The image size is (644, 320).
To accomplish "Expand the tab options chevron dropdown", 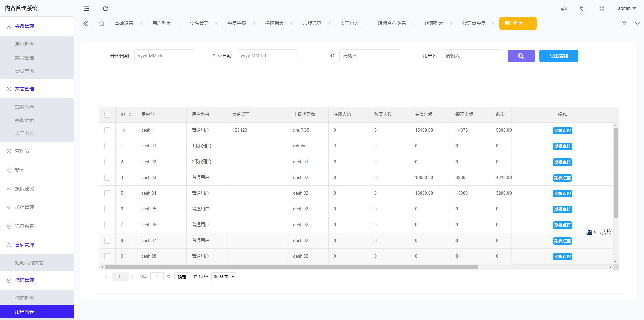I will click(637, 23).
